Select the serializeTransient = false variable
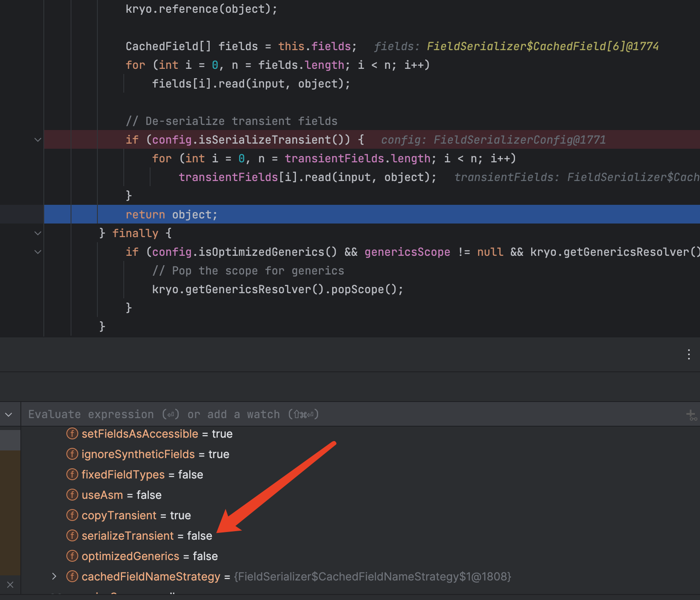Image resolution: width=700 pixels, height=600 pixels. click(146, 536)
